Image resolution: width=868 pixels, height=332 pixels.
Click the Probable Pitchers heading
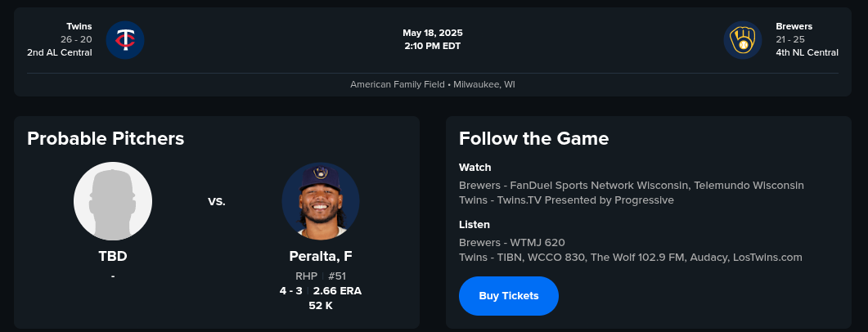point(106,138)
